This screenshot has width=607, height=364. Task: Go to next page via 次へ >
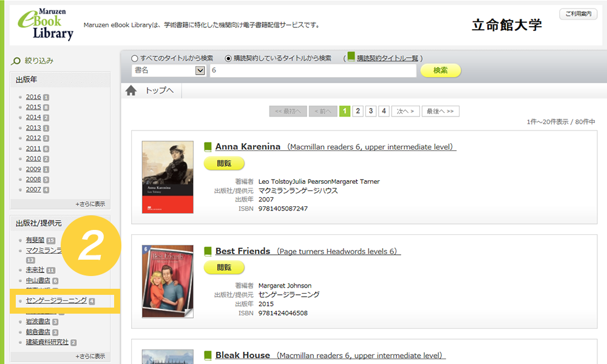click(x=405, y=112)
